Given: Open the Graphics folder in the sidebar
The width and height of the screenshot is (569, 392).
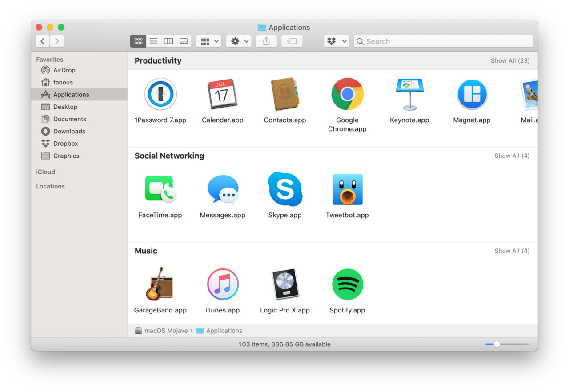Looking at the screenshot, I should pyautogui.click(x=79, y=156).
